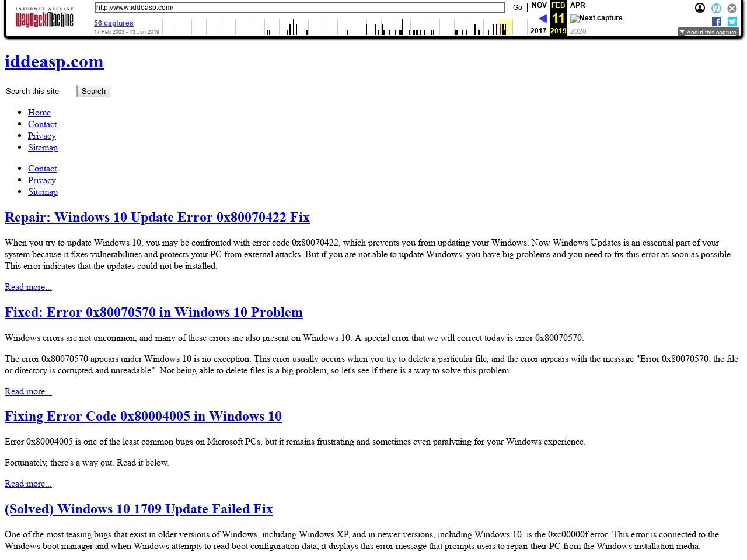Close the Wayback toolbar with X icon
Screen dimensions: 747x560
coord(732,8)
